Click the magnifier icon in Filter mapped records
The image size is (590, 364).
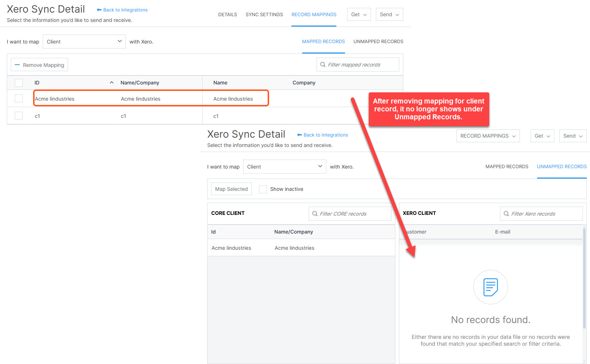coord(323,65)
